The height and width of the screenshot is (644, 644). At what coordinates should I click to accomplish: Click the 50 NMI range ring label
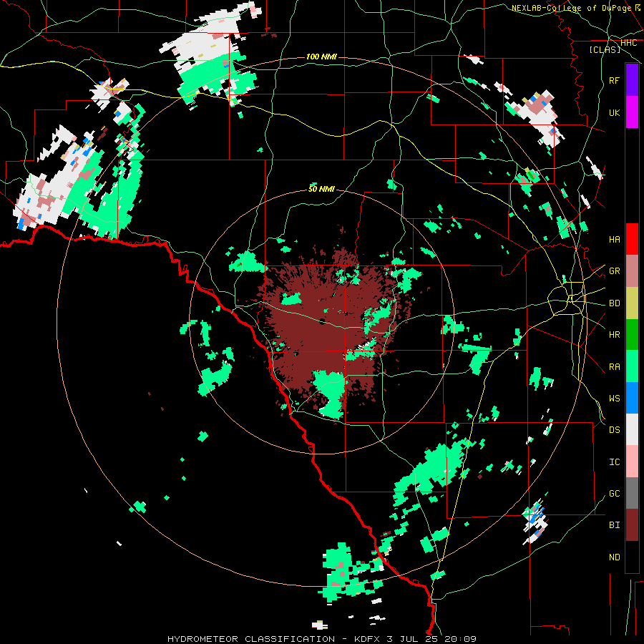pos(321,189)
